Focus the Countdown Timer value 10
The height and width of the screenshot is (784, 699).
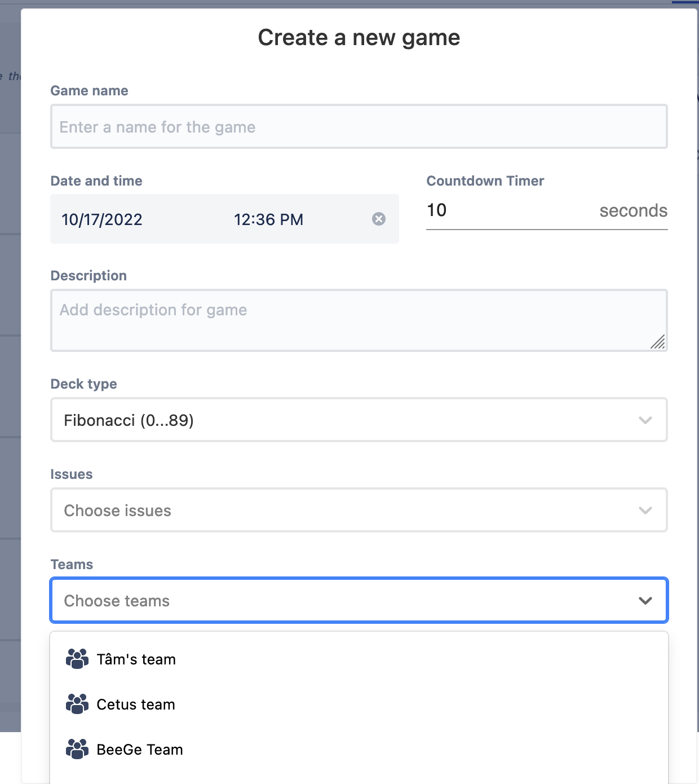click(x=507, y=210)
